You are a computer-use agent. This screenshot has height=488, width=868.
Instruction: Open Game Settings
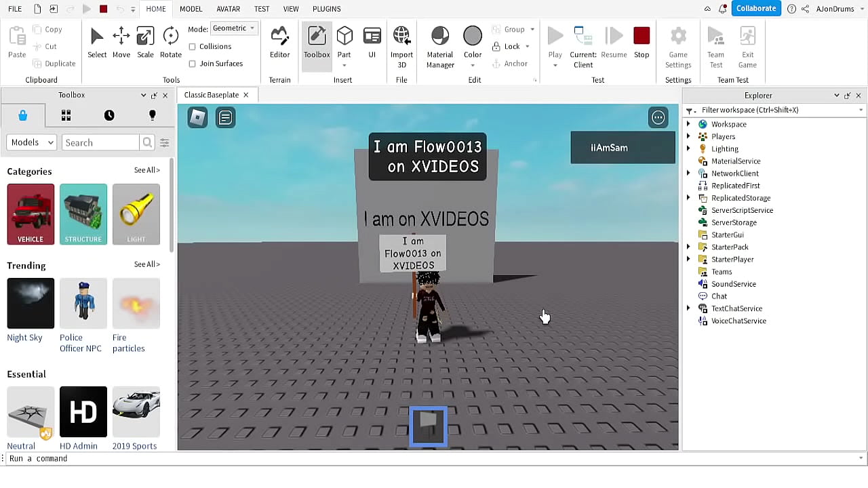677,42
